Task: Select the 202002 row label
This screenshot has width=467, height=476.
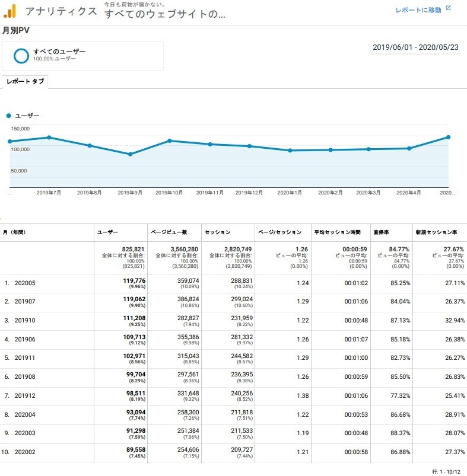Action: (x=25, y=452)
